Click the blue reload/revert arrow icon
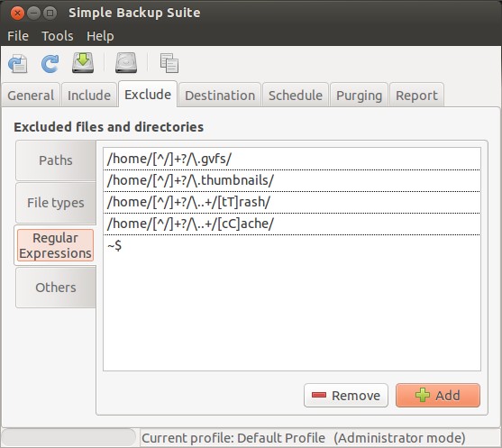The image size is (502, 448). 50,63
